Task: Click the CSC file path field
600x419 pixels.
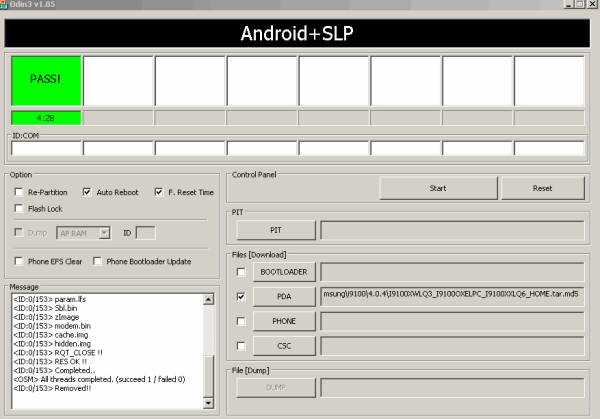Action: [x=452, y=346]
